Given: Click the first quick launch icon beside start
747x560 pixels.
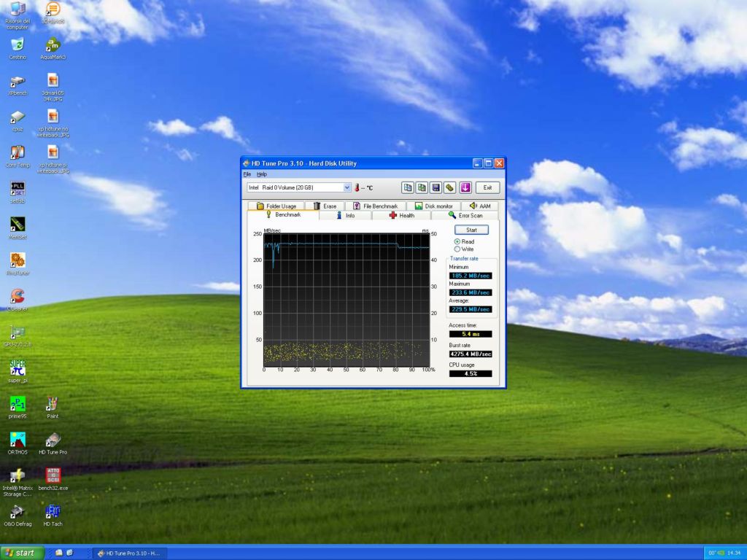Looking at the screenshot, I should pos(59,553).
